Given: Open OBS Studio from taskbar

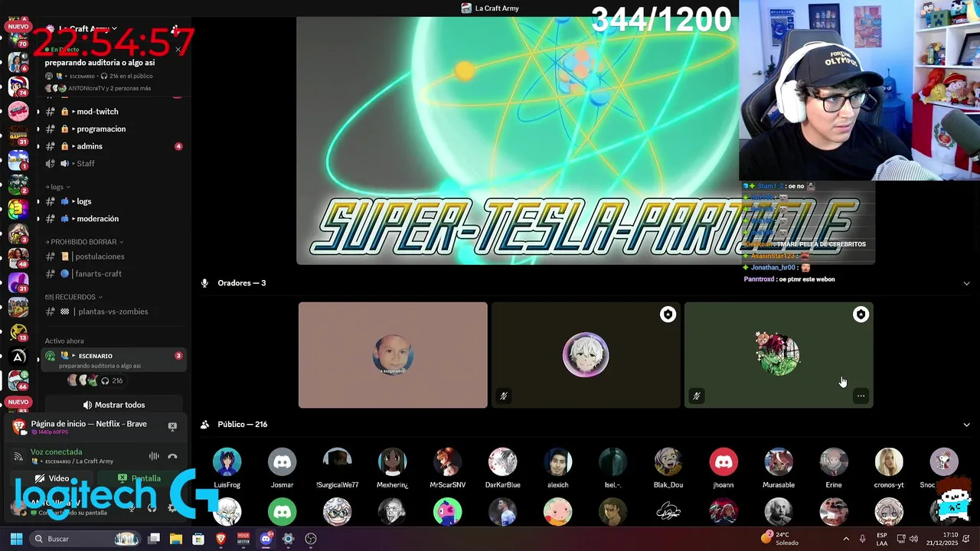Looking at the screenshot, I should pyautogui.click(x=310, y=539).
